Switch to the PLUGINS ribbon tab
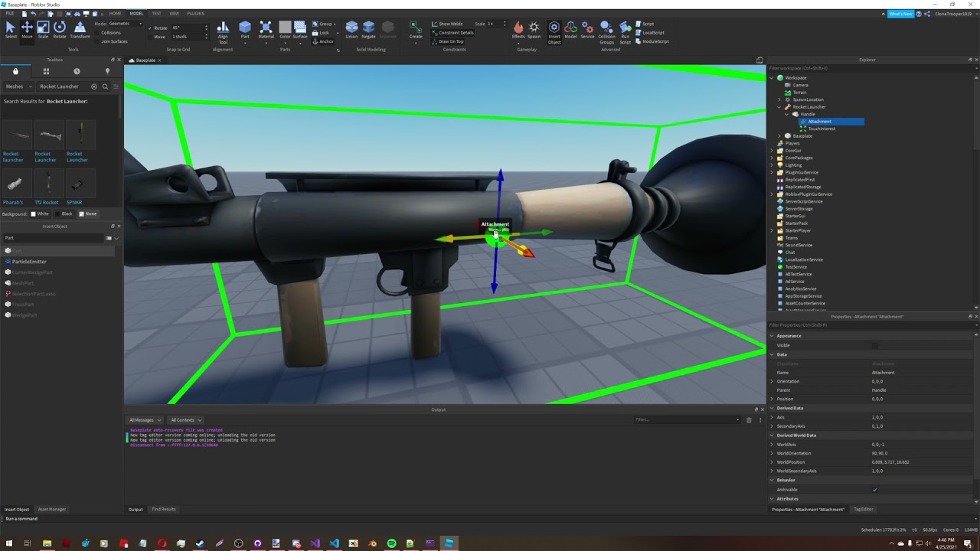The height and width of the screenshot is (551, 980). pos(195,13)
